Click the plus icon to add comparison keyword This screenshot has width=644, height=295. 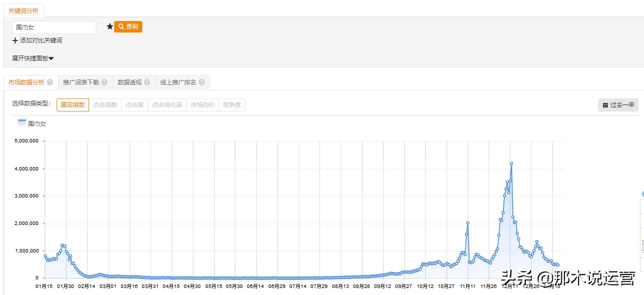[15, 40]
